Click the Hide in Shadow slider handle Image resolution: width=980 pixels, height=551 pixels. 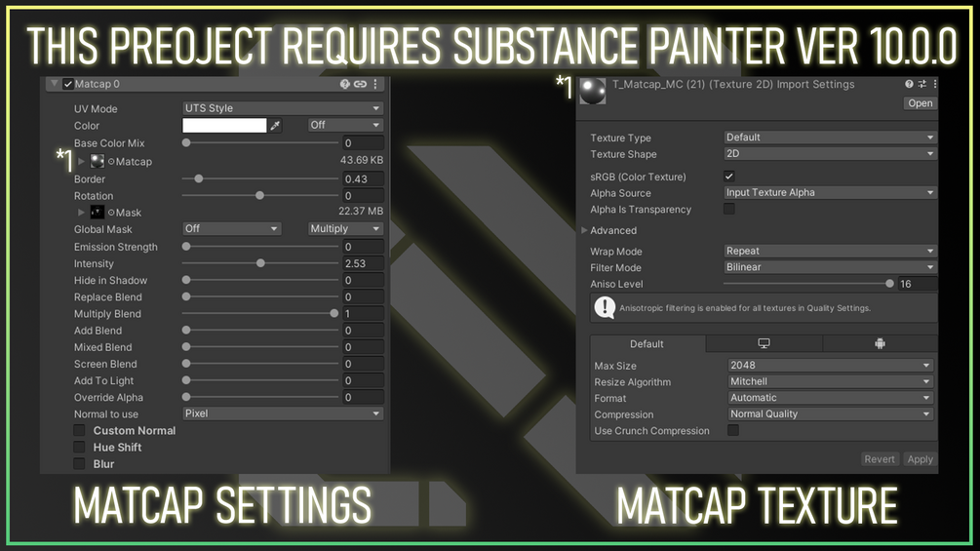(x=186, y=280)
